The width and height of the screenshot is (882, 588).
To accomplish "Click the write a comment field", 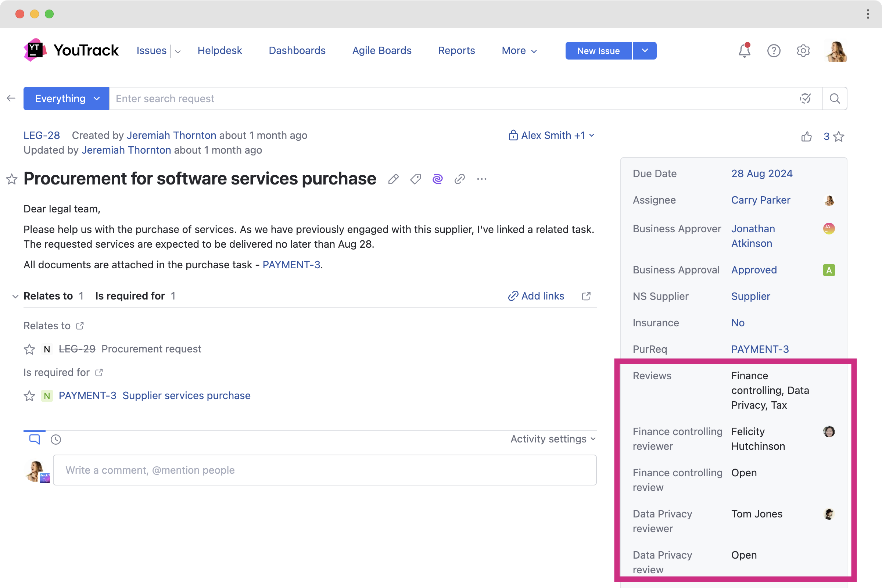I will 325,470.
